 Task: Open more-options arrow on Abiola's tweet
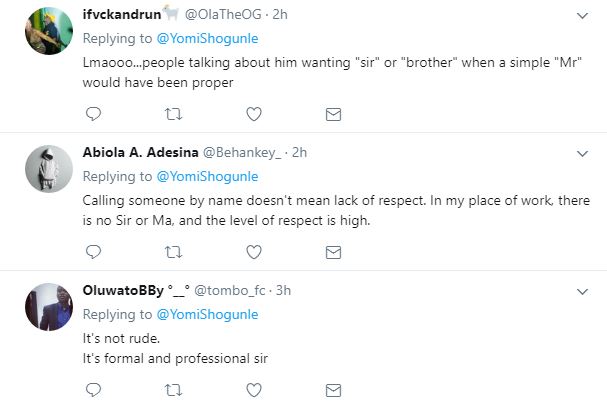tap(582, 153)
